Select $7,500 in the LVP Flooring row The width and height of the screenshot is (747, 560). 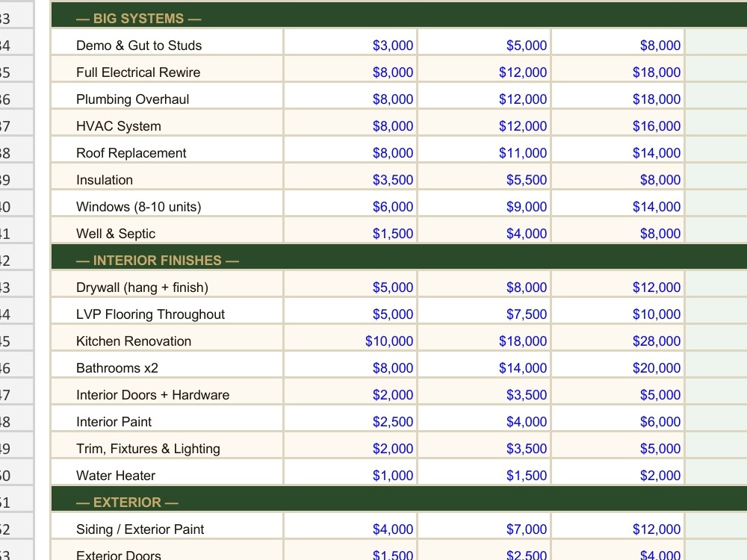coord(485,311)
